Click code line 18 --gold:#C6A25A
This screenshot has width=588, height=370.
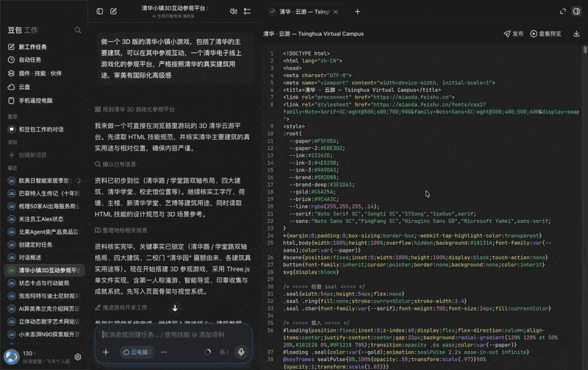(x=313, y=192)
